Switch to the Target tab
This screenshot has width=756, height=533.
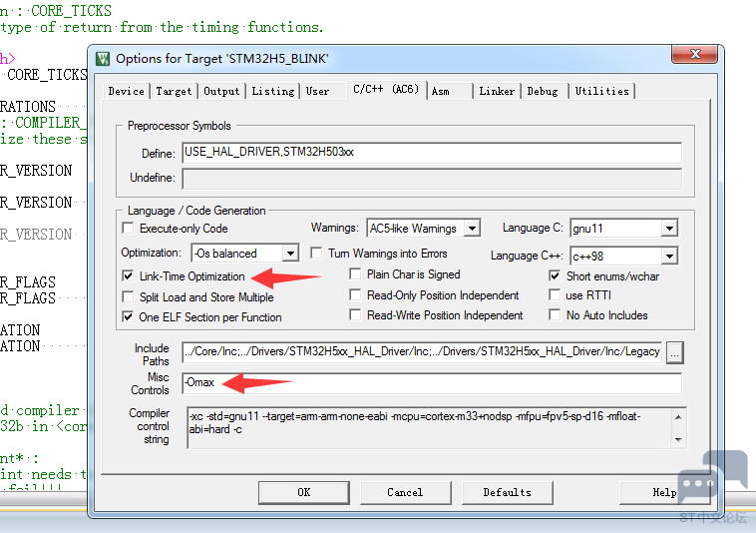coord(174,91)
